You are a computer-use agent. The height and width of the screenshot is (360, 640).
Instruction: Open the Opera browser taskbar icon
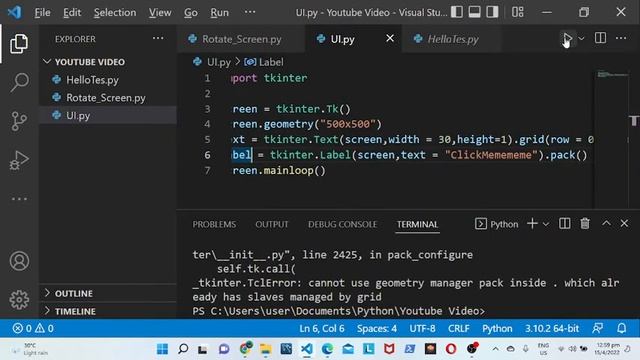tap(451, 349)
